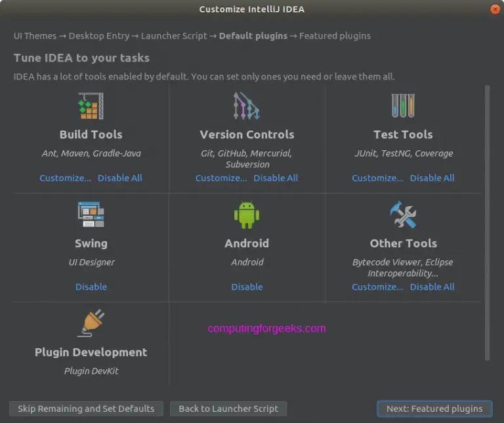The image size is (504, 423).
Task: Click the Plugin Development plug icon
Action: click(91, 323)
